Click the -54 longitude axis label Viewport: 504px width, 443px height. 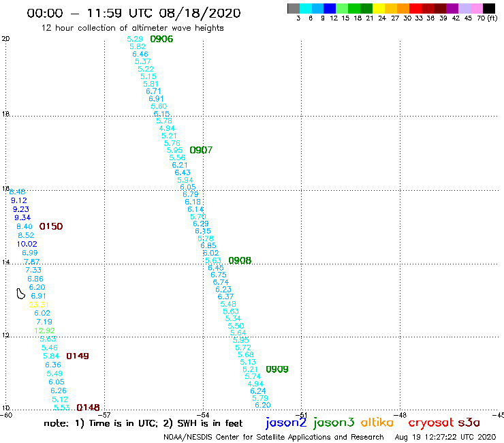point(203,415)
